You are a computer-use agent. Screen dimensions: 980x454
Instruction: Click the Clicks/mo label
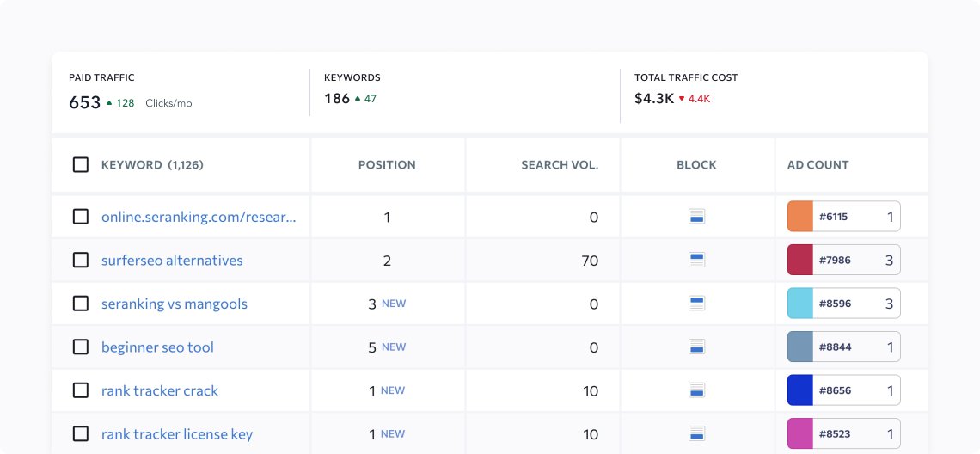pyautogui.click(x=168, y=103)
